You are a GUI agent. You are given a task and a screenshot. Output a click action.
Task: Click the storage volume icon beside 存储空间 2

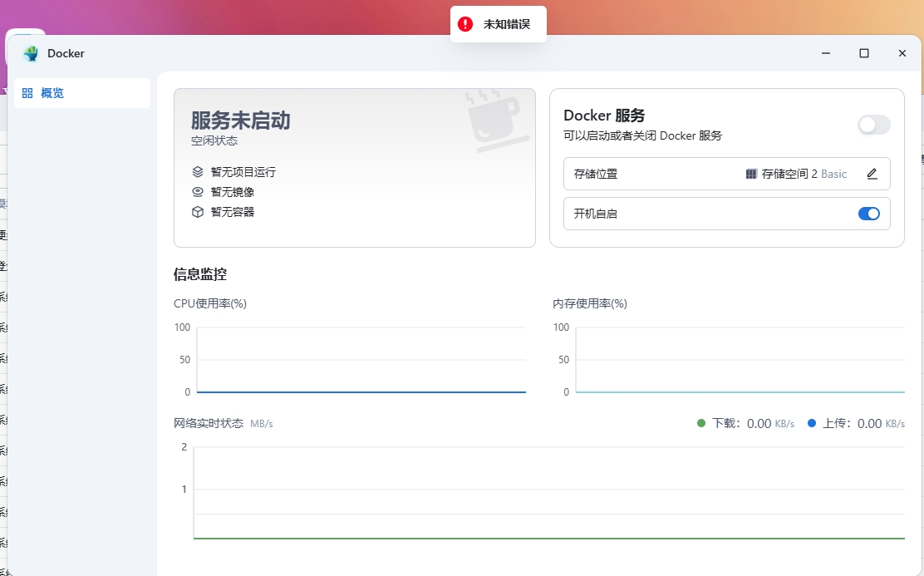[x=751, y=174]
